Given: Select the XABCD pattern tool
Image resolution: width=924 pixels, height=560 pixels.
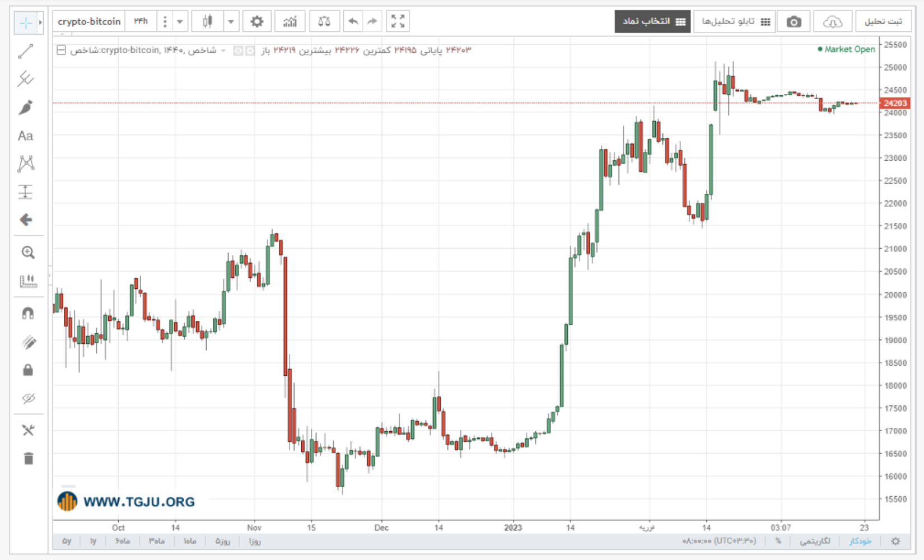Looking at the screenshot, I should coord(26,164).
